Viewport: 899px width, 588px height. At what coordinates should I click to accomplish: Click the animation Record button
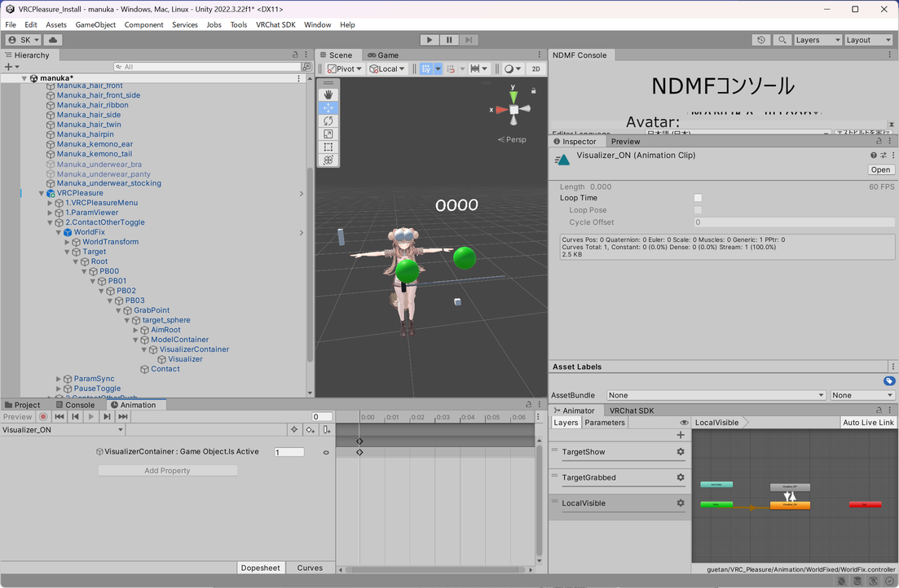(43, 417)
